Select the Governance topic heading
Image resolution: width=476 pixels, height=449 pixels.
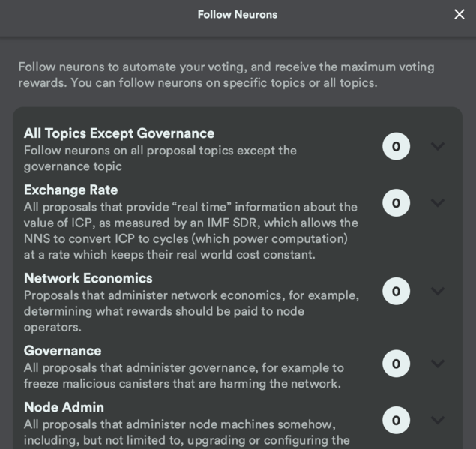point(62,350)
